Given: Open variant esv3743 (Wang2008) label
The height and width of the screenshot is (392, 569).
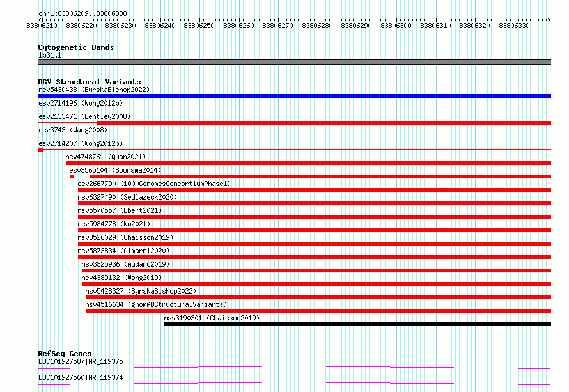Looking at the screenshot, I should [x=73, y=130].
